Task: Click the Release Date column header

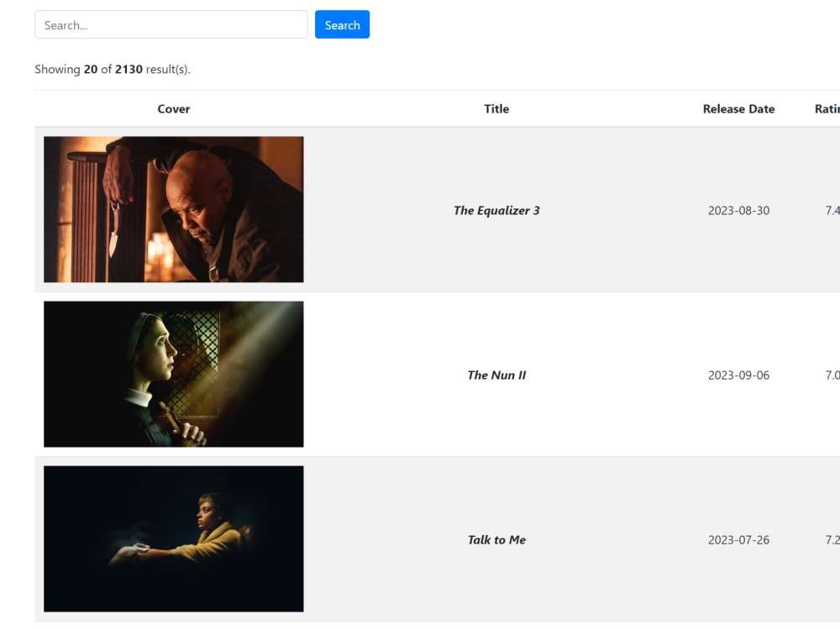Action: click(738, 108)
